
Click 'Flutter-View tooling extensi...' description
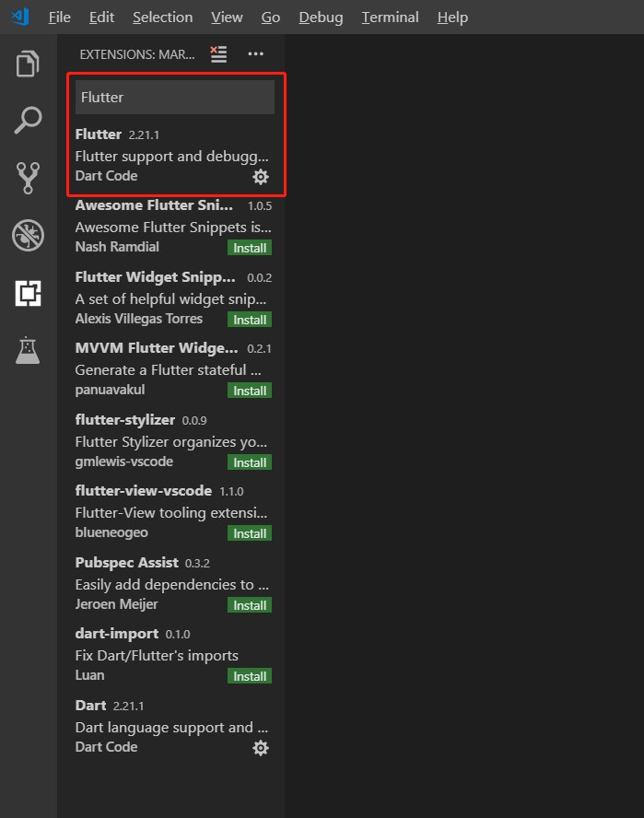pyautogui.click(x=171, y=513)
